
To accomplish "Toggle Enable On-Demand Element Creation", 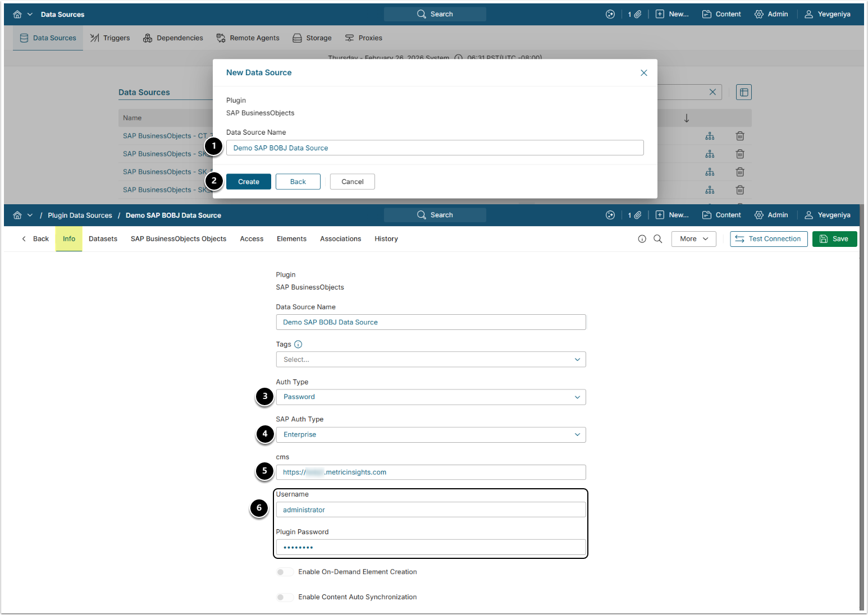I will click(x=285, y=572).
